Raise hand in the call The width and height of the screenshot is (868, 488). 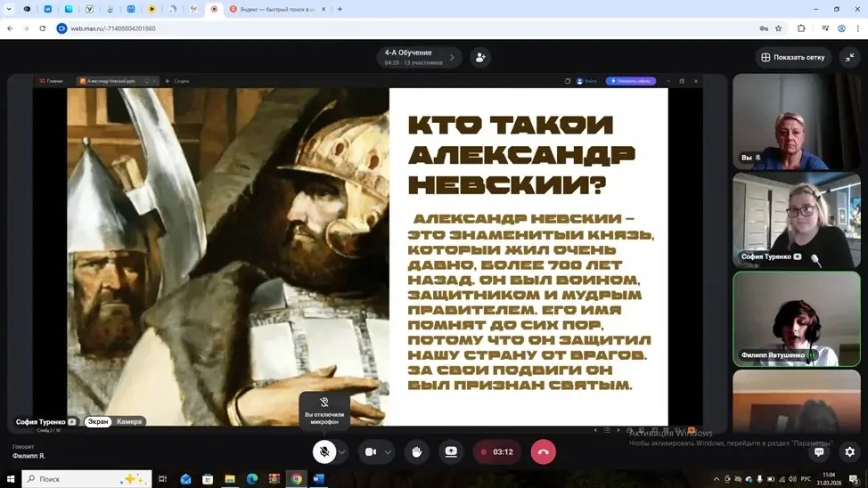tap(416, 452)
